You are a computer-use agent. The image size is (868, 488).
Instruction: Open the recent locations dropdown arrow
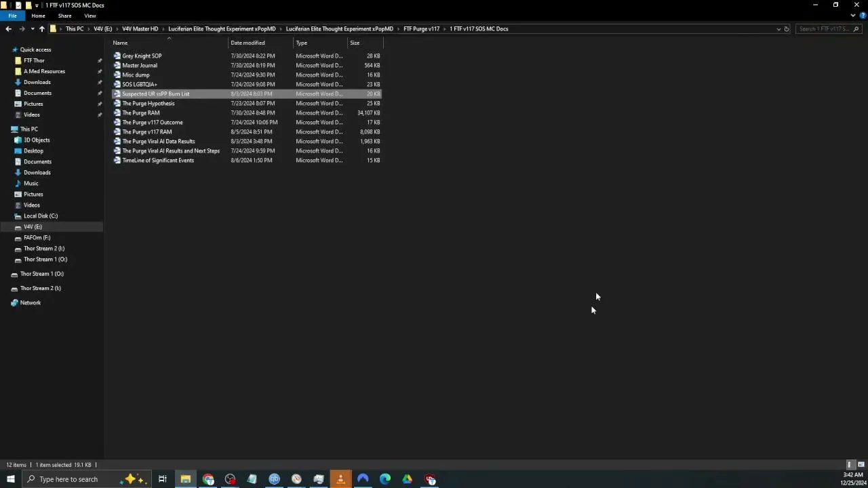coord(32,29)
